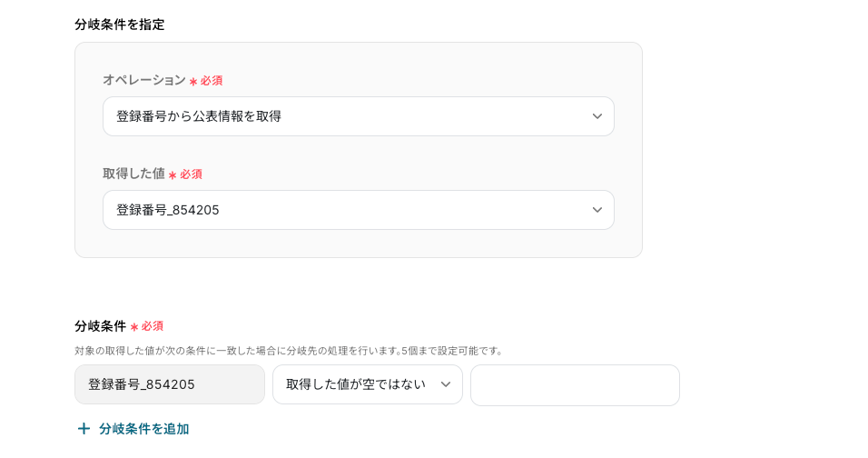Click the greyed 登録番号_854205 field under 分岐条件
The width and height of the screenshot is (868, 458).
[169, 384]
